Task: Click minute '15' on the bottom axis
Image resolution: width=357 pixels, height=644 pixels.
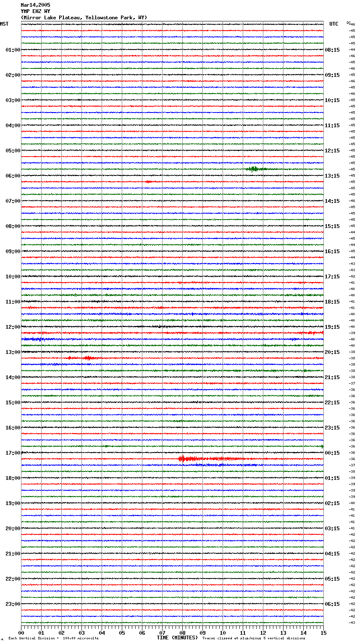Action: click(323, 633)
